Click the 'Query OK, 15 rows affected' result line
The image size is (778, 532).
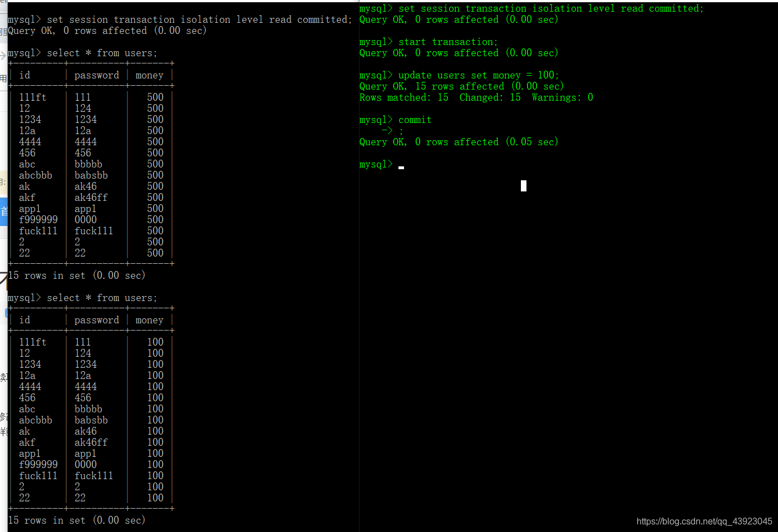[x=462, y=86]
